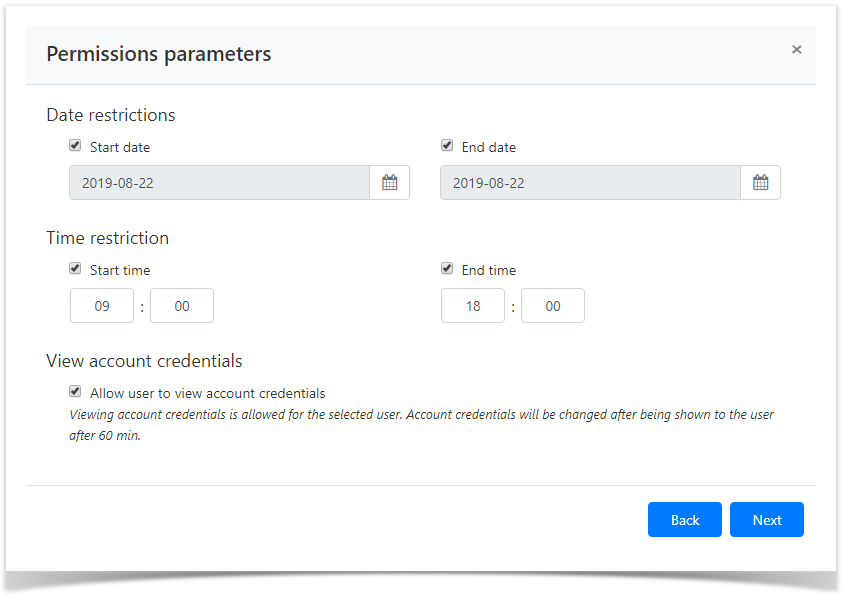Viewport: 850px width, 600px height.
Task: Disable the End time checkbox
Action: (447, 268)
